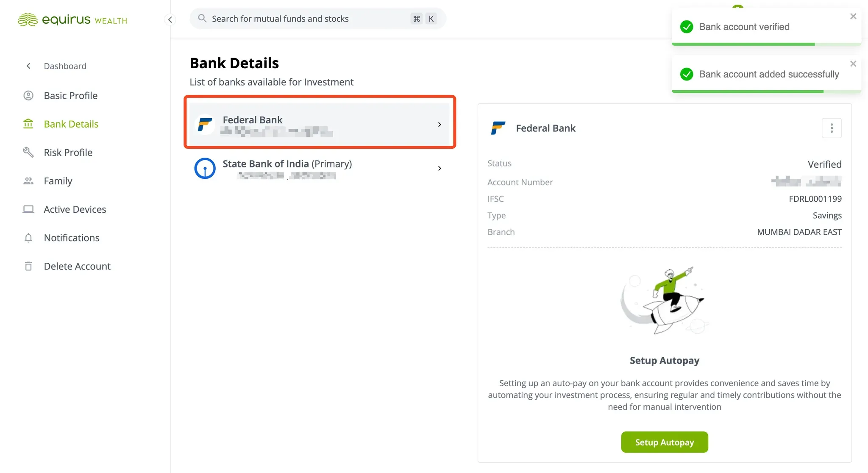Click the Notifications bell icon
868x473 pixels.
pyautogui.click(x=28, y=238)
